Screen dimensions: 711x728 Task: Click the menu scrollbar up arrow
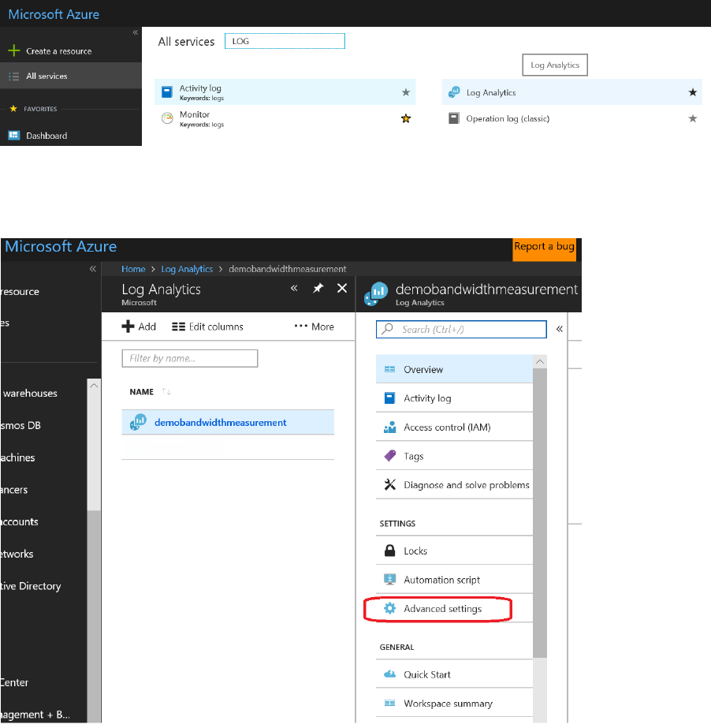coord(540,362)
